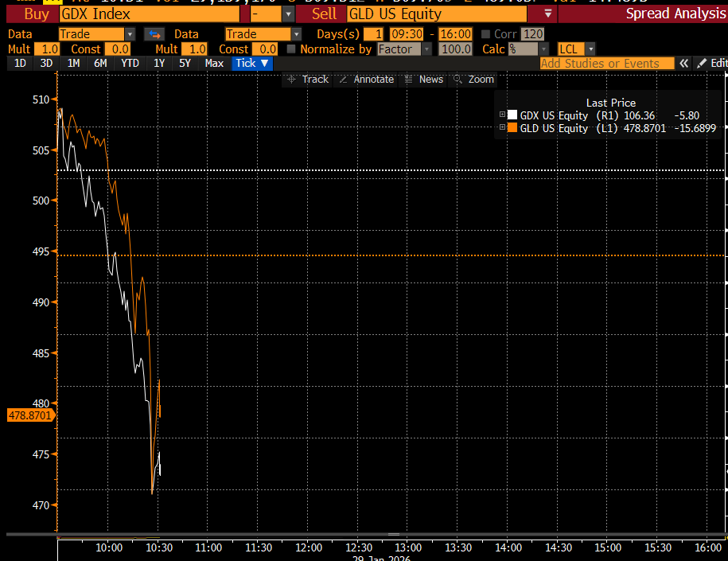Open the News overlay tool

point(424,80)
